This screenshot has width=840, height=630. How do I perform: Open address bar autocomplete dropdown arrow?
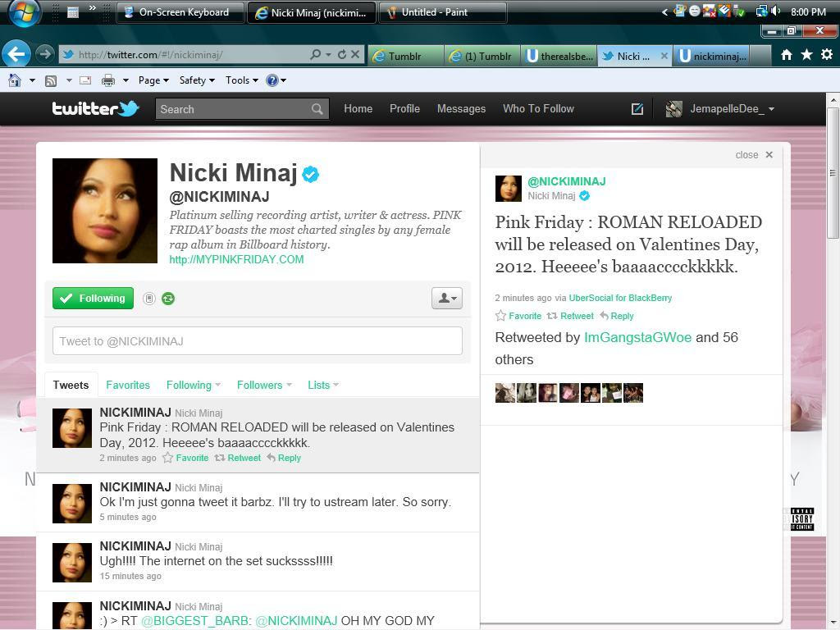coord(328,55)
